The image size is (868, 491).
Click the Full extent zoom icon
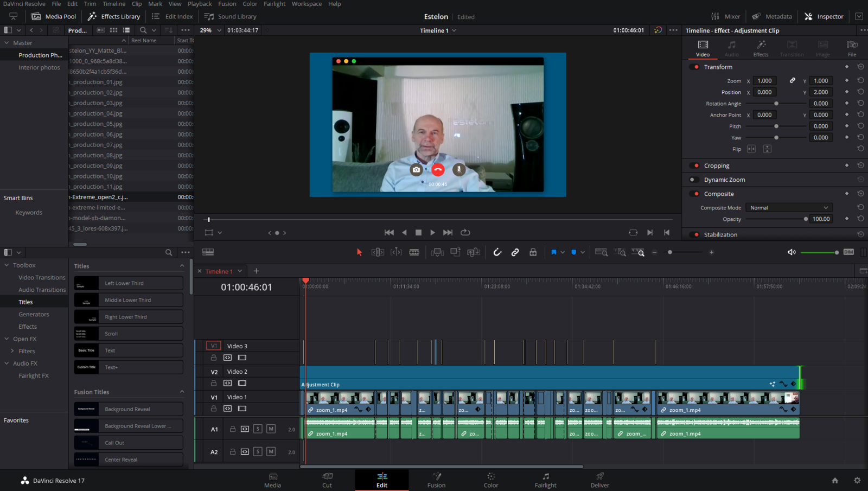pos(601,252)
